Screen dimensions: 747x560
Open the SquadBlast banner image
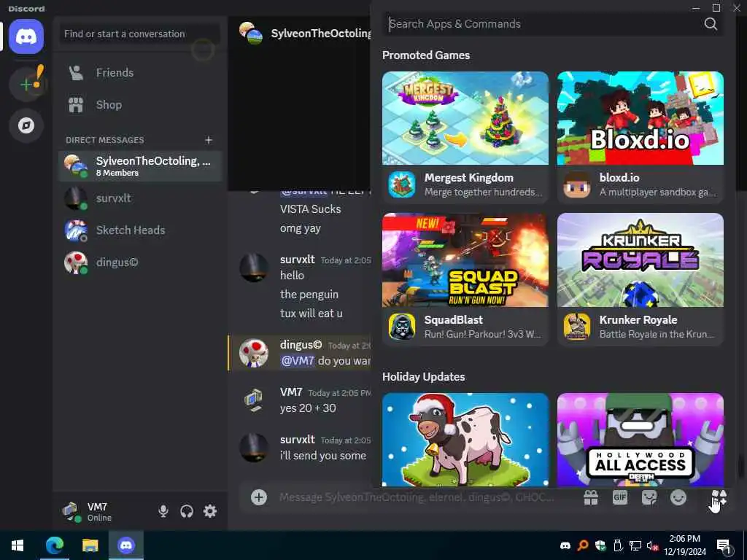465,260
